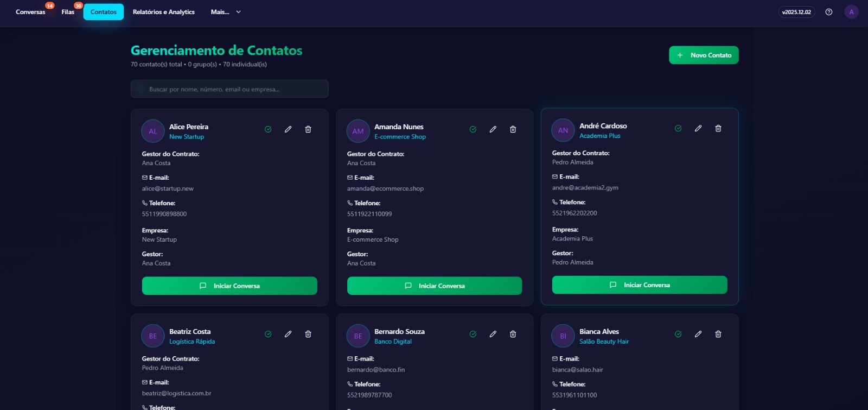Click AN avatar of André Cardoso

(x=563, y=130)
